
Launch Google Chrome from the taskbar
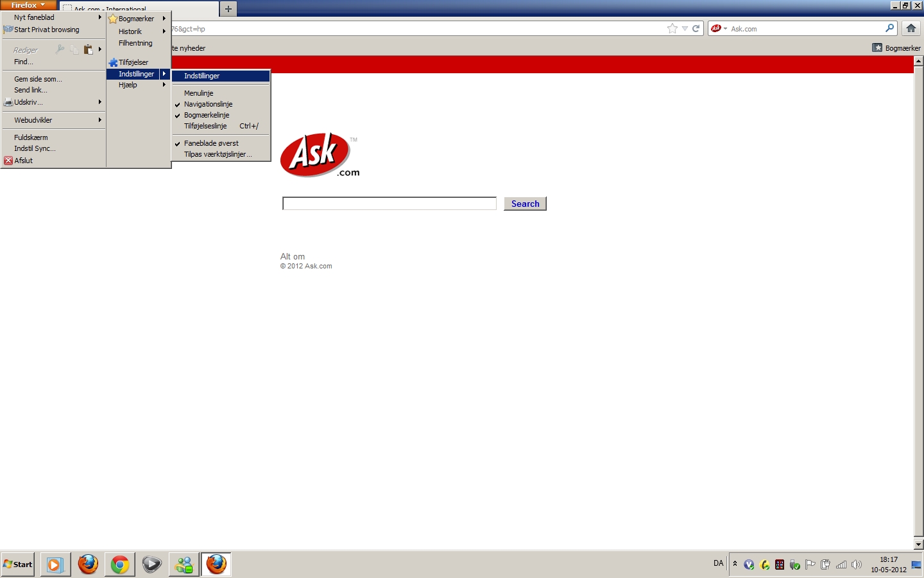120,565
